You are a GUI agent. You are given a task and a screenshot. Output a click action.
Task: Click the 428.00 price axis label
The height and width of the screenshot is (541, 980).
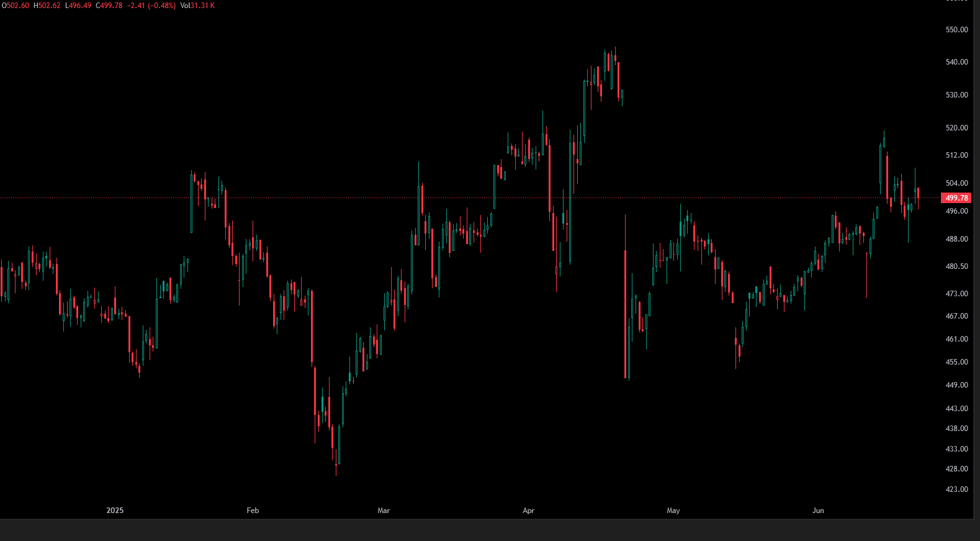[x=956, y=469]
